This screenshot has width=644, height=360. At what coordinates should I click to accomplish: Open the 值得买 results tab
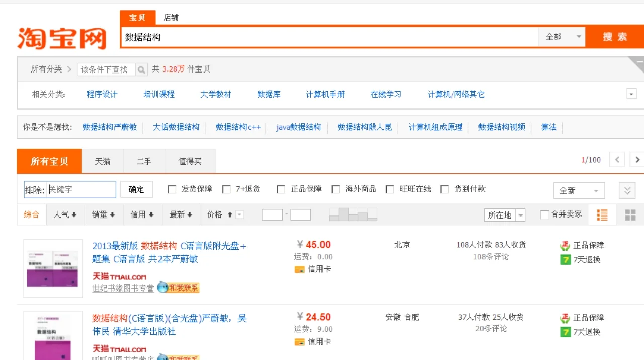[190, 161]
